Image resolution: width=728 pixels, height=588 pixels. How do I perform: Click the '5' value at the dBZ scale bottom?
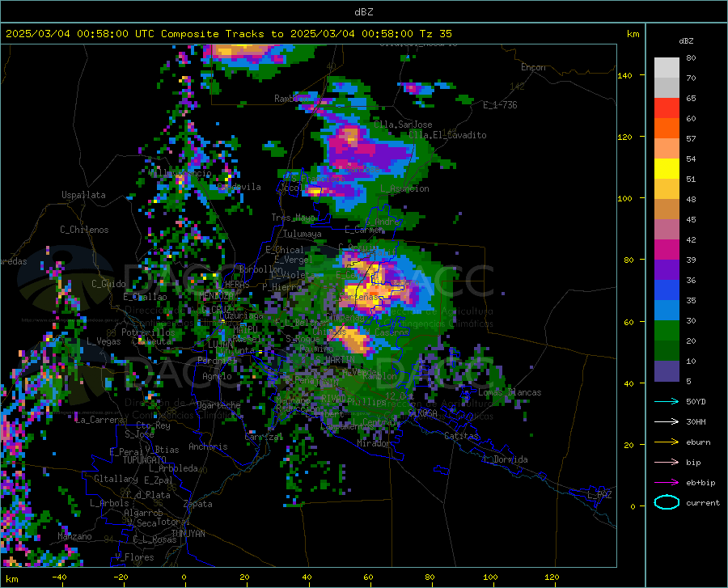(688, 382)
